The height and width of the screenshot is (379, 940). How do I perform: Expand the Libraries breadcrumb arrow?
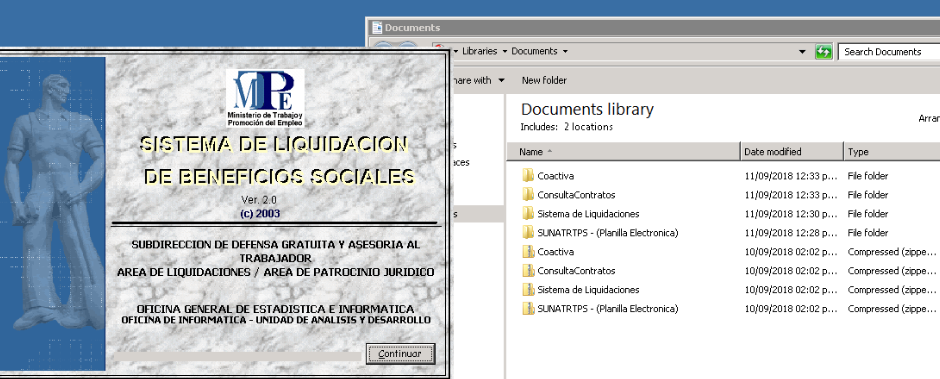pos(505,52)
